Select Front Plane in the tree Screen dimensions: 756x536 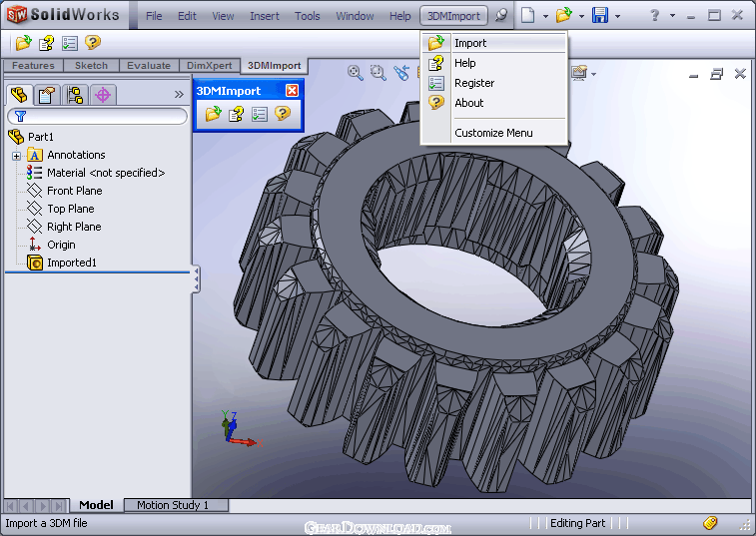coord(74,191)
